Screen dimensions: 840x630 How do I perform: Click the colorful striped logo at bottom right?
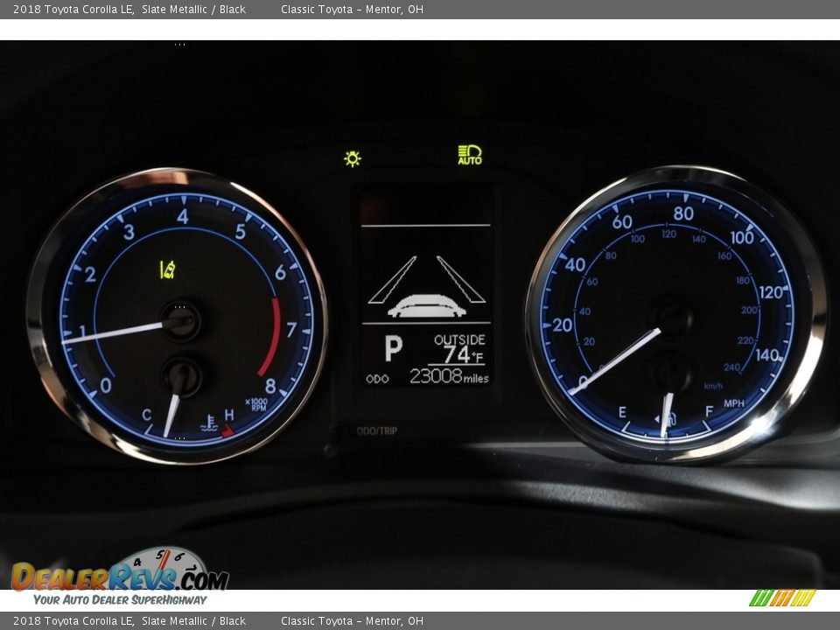point(782,598)
